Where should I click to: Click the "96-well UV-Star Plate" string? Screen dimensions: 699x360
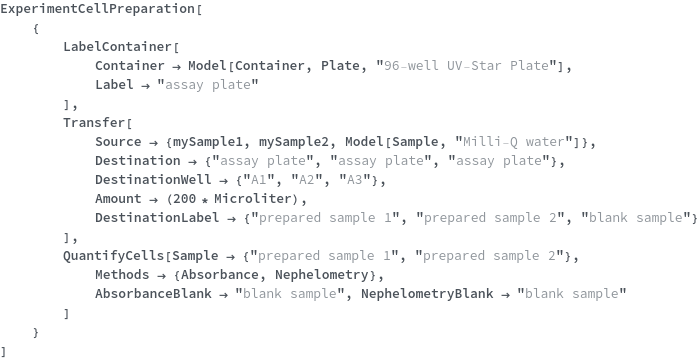(467, 65)
